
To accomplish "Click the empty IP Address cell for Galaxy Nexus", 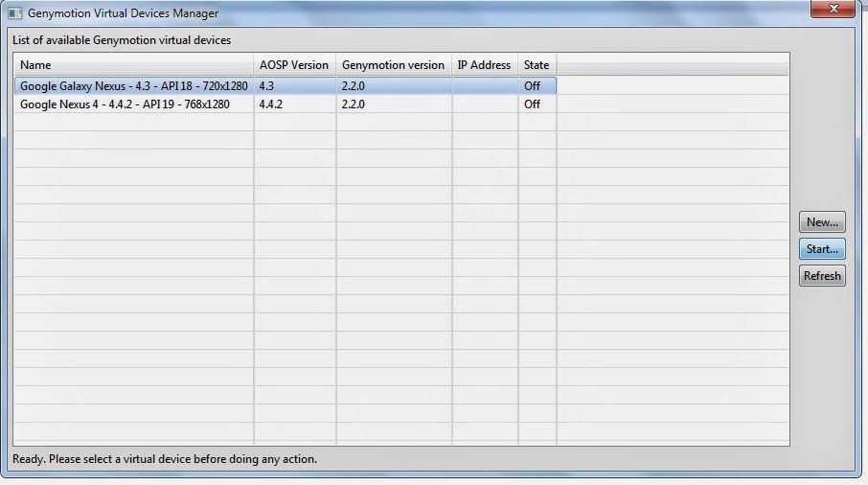I will pos(485,86).
